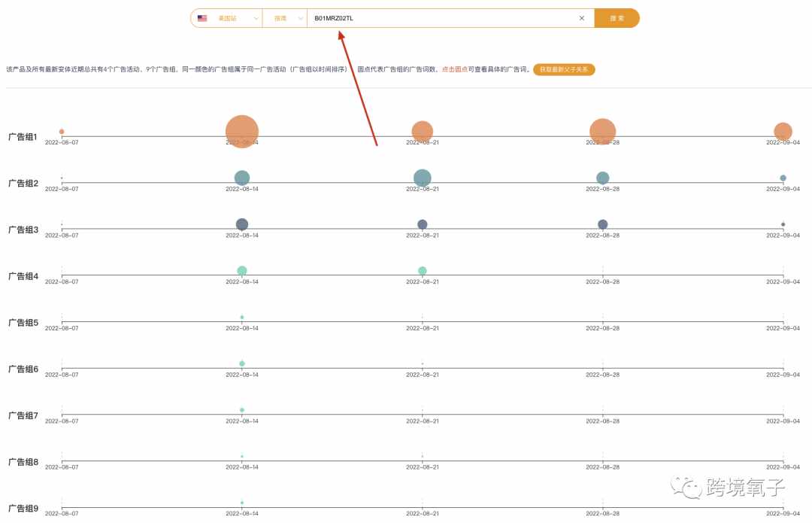Click the 搜索 search button

[x=617, y=18]
